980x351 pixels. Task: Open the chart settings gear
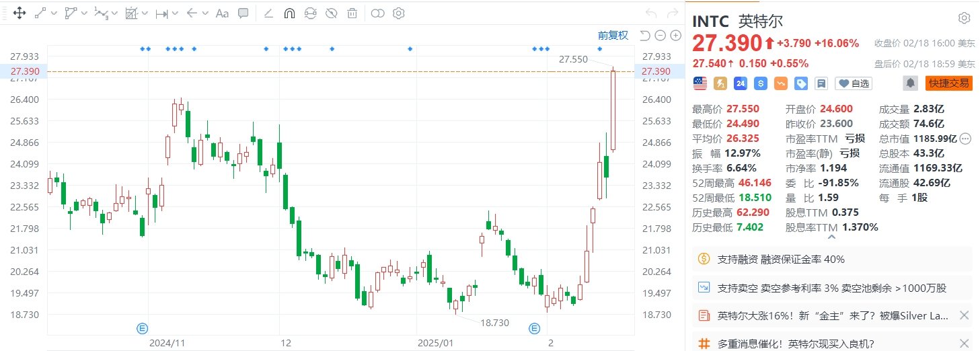398,13
